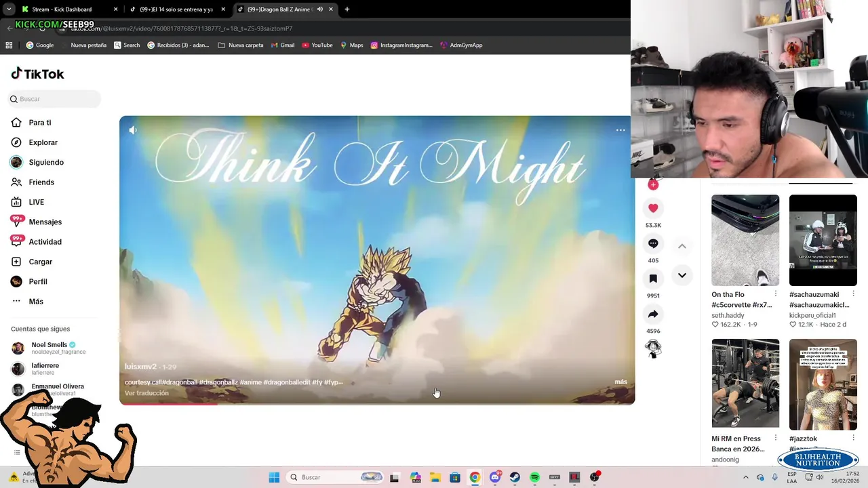Open the Chrome apps grid icon

(9, 45)
